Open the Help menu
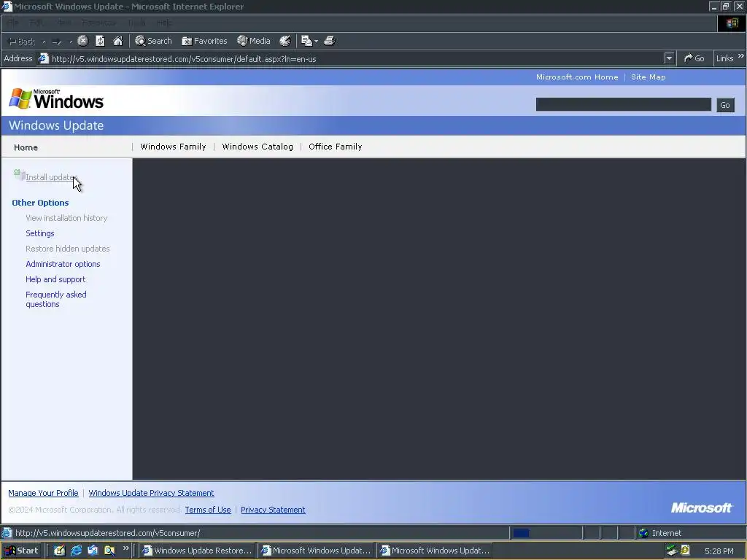The image size is (747, 560). pyautogui.click(x=164, y=23)
